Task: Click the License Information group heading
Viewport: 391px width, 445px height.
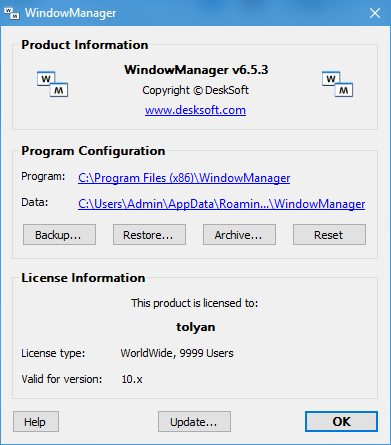Action: tap(83, 278)
